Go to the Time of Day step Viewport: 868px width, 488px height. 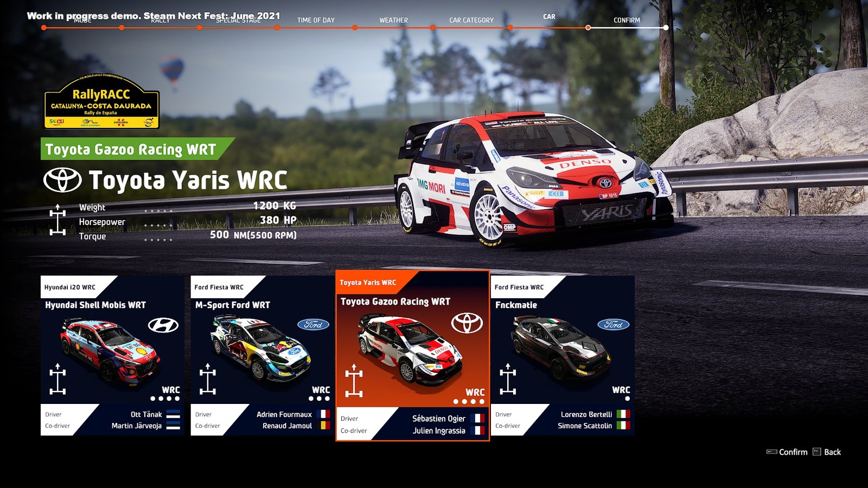(x=316, y=20)
